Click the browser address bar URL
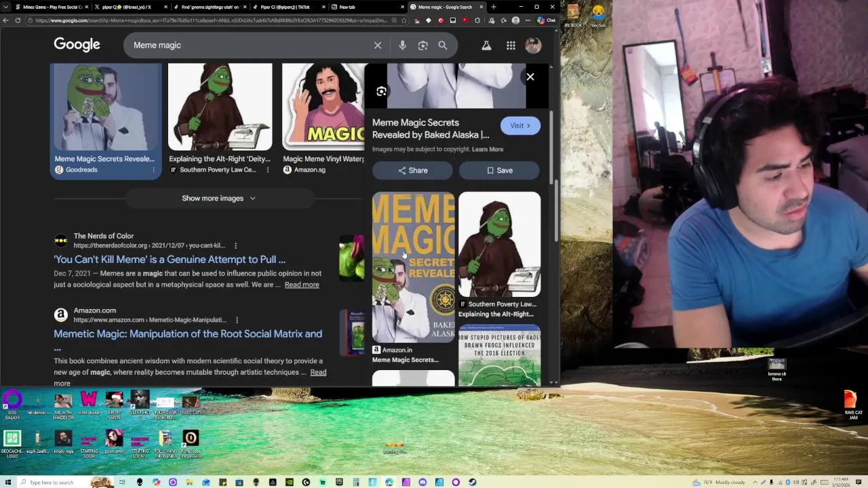 point(212,20)
